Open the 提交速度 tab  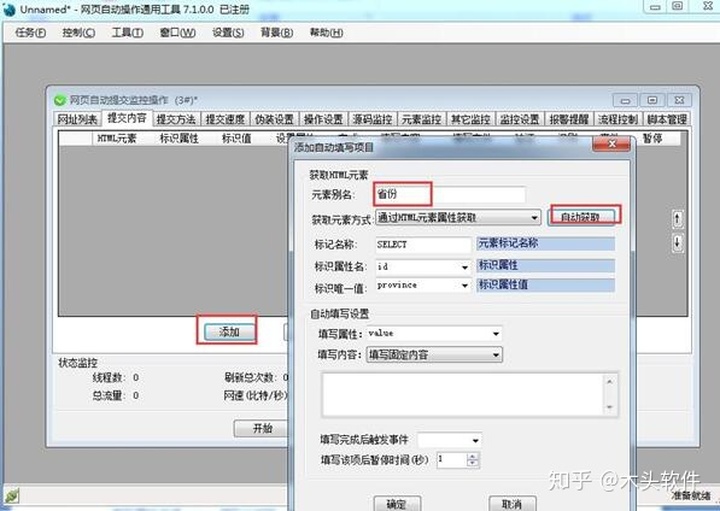[225, 119]
